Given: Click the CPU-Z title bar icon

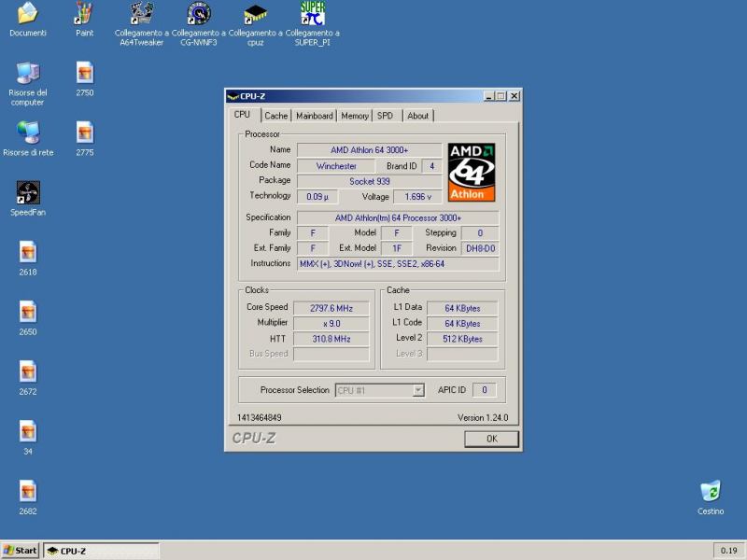Looking at the screenshot, I should [x=233, y=96].
